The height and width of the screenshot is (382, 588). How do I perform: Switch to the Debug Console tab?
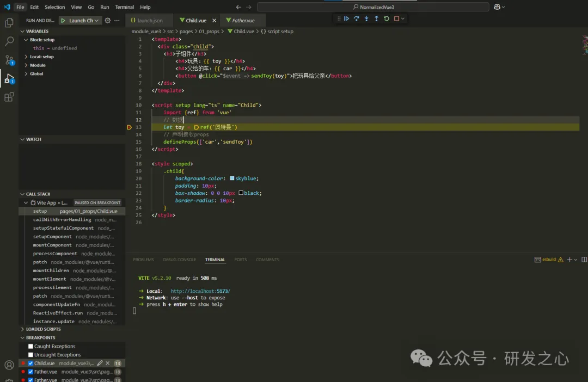tap(179, 260)
